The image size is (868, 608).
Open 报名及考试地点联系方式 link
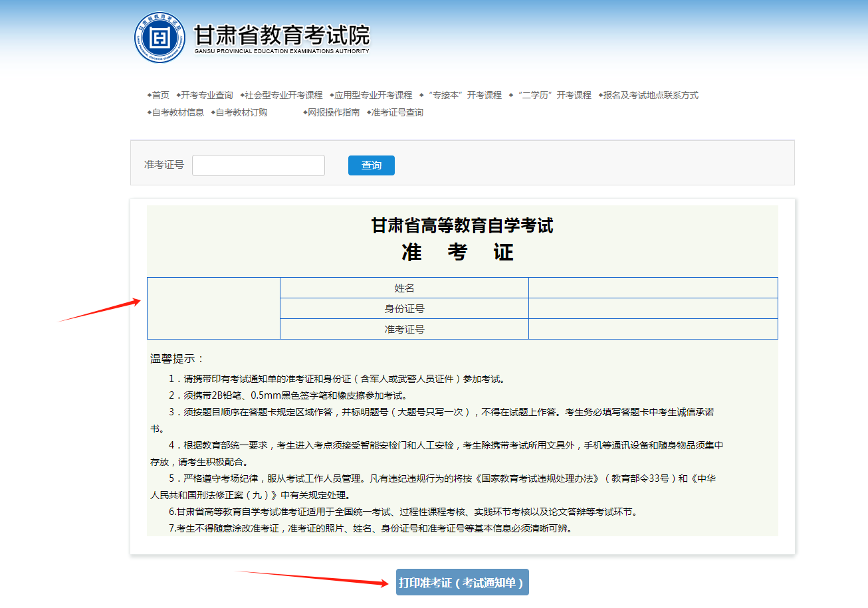point(651,95)
